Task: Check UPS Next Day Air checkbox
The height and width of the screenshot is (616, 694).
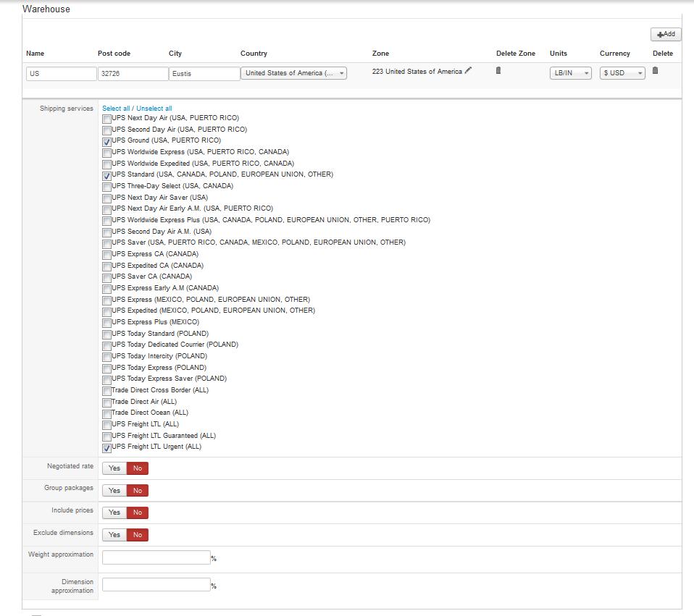Action: click(x=107, y=119)
